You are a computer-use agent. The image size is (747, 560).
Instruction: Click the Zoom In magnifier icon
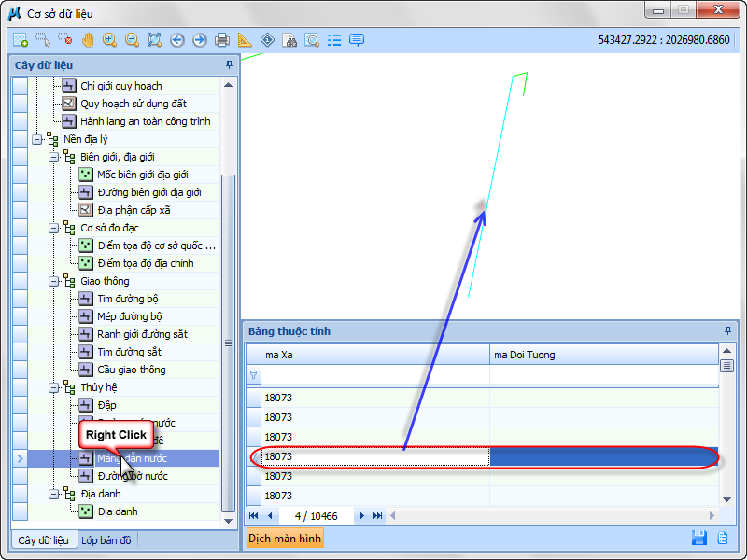coord(110,40)
